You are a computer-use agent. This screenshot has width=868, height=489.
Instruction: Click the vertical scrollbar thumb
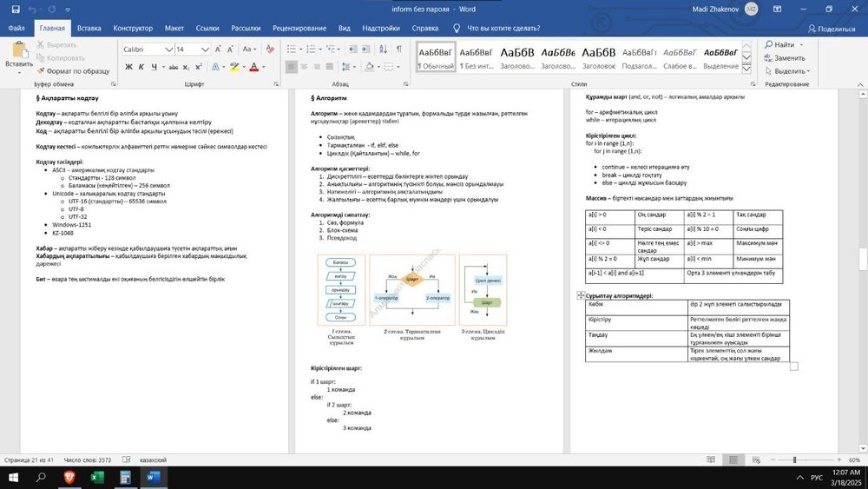tap(863, 259)
